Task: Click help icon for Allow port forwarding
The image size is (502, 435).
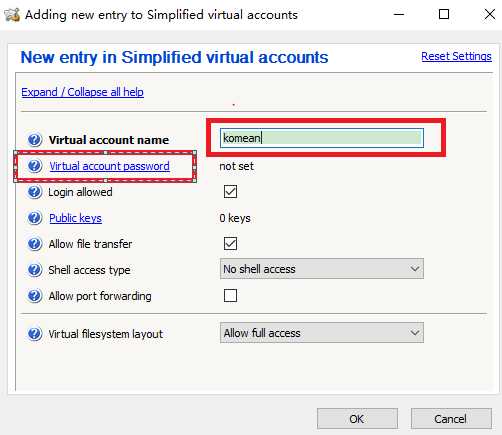Action: tap(35, 296)
